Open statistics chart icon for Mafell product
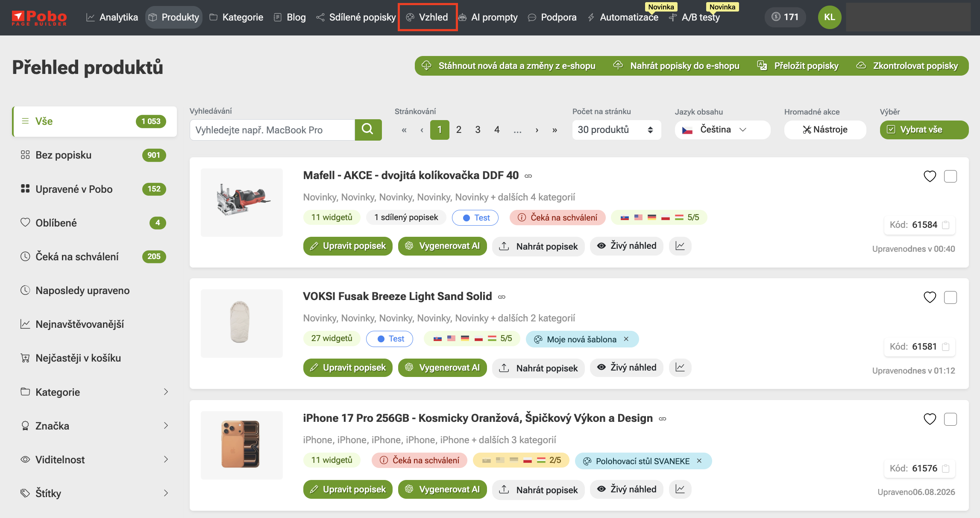Viewport: 980px width, 518px height. click(x=680, y=246)
